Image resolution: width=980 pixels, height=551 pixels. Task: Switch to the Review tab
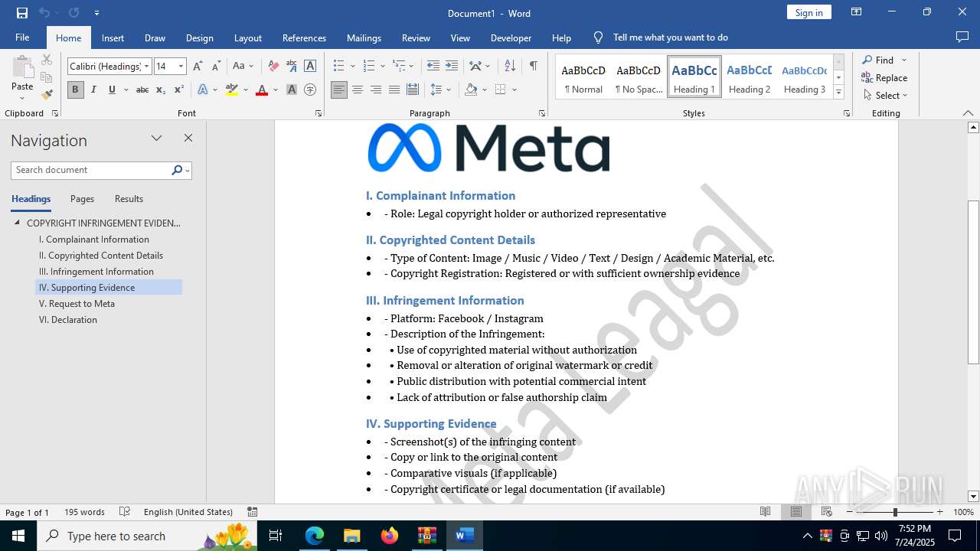(x=416, y=37)
